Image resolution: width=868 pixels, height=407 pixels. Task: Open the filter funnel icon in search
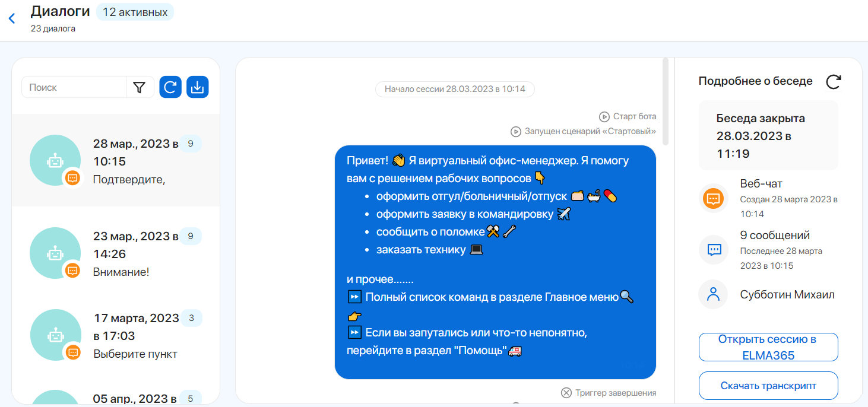[140, 88]
